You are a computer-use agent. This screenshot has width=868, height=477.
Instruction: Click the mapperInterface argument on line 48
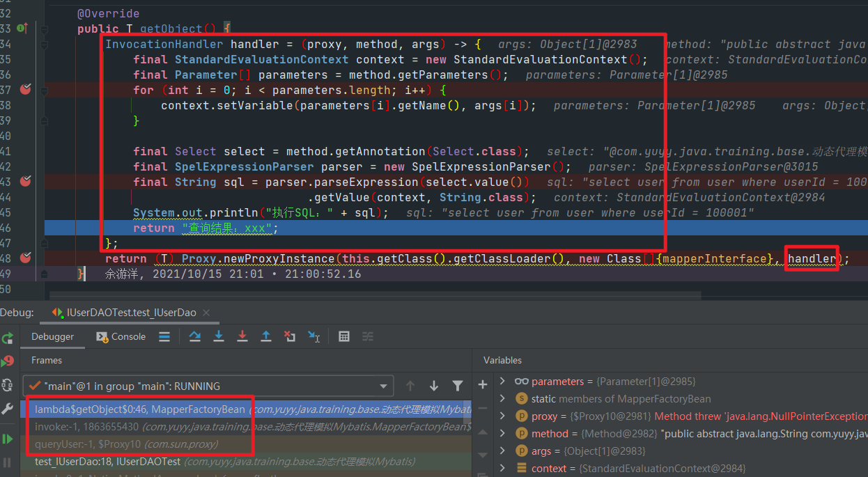714,258
